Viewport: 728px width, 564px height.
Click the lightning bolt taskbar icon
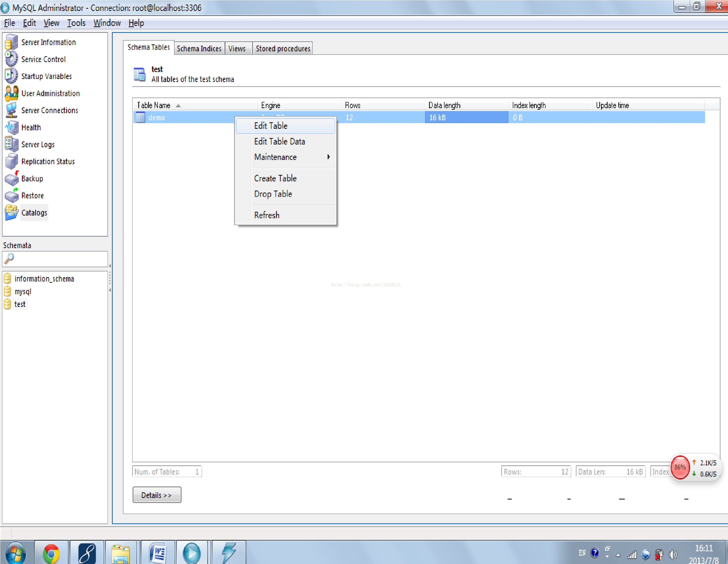[x=229, y=553]
